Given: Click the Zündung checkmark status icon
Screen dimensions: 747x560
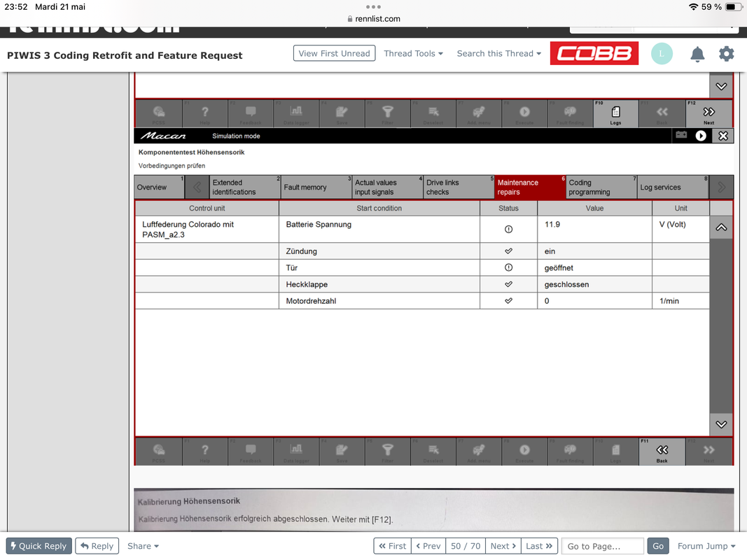Looking at the screenshot, I should pyautogui.click(x=508, y=251).
